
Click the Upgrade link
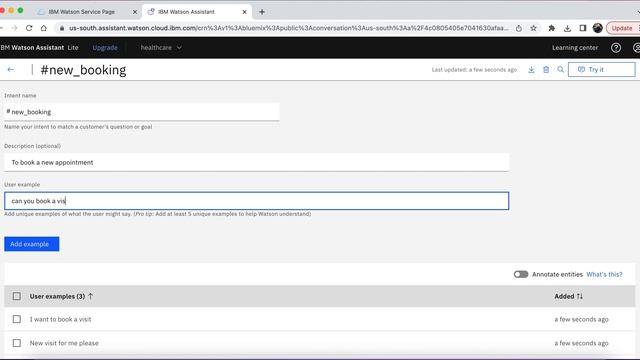[105, 48]
